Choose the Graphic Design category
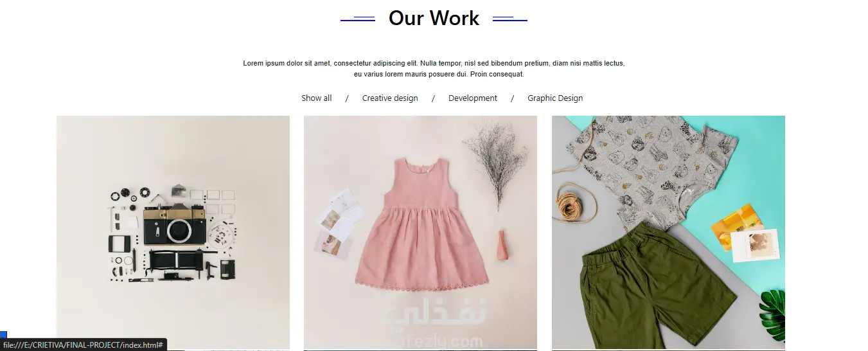The height and width of the screenshot is (351, 868). tap(555, 98)
